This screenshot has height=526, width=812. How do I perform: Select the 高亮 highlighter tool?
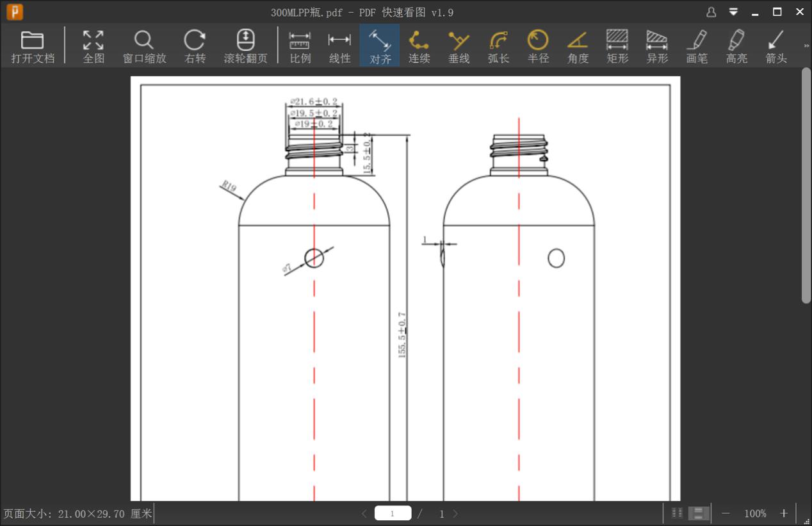click(x=736, y=45)
